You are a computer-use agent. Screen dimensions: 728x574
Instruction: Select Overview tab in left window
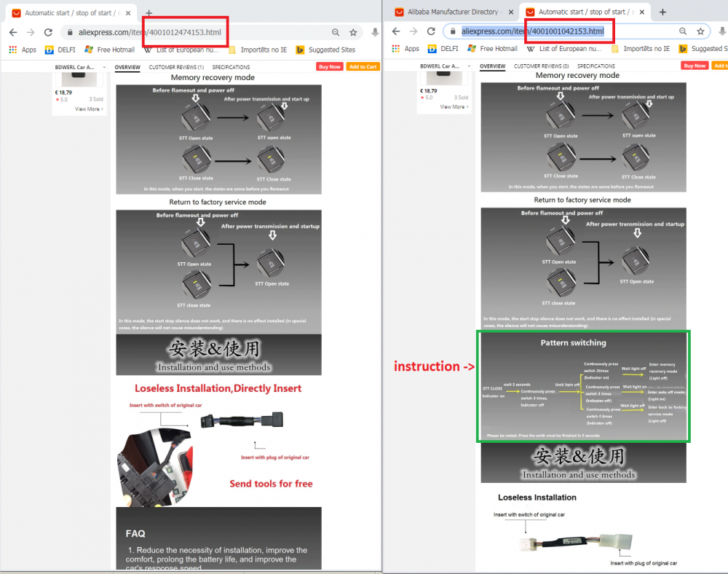(x=127, y=67)
